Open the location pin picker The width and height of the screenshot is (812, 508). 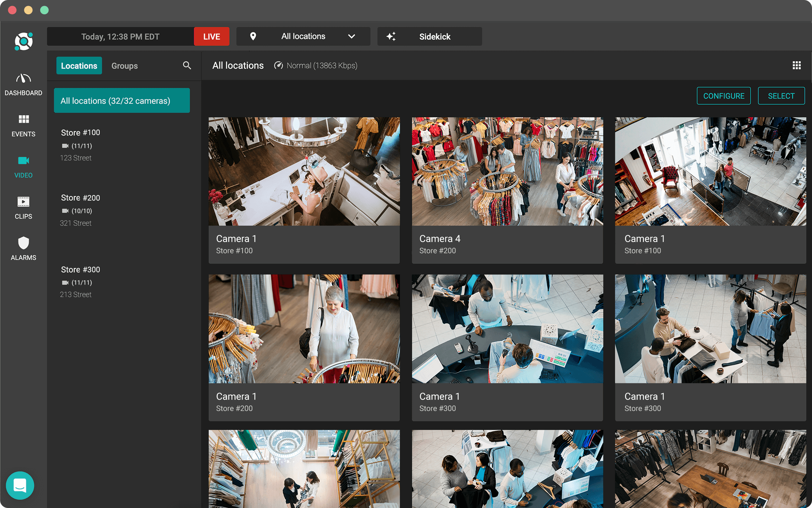pos(254,36)
